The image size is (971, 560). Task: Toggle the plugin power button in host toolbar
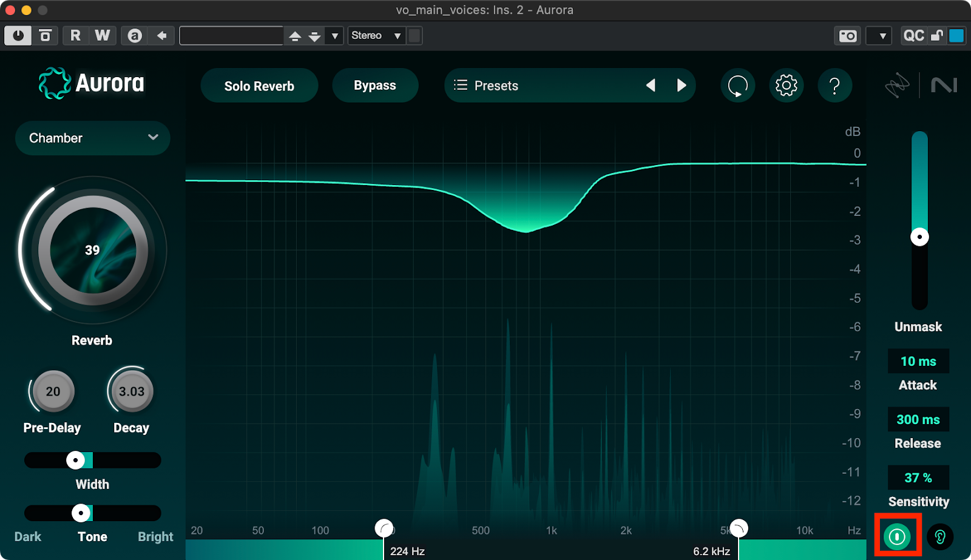[x=18, y=36]
